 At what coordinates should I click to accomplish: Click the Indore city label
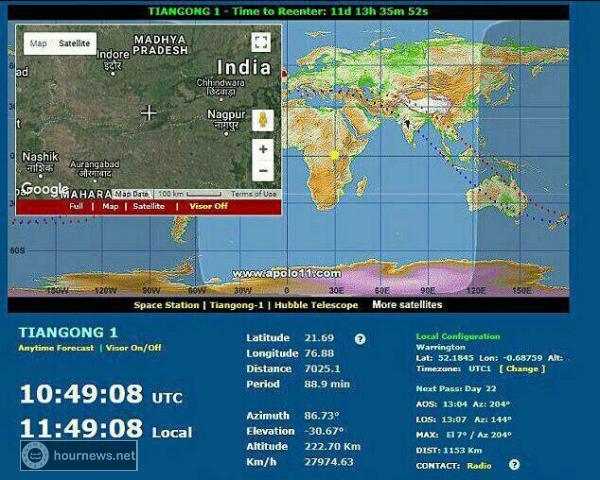(x=113, y=59)
